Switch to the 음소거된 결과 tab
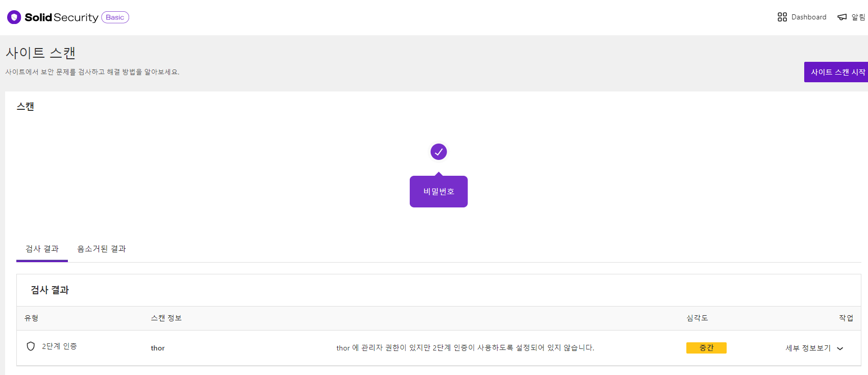This screenshot has height=375, width=868. [x=102, y=249]
